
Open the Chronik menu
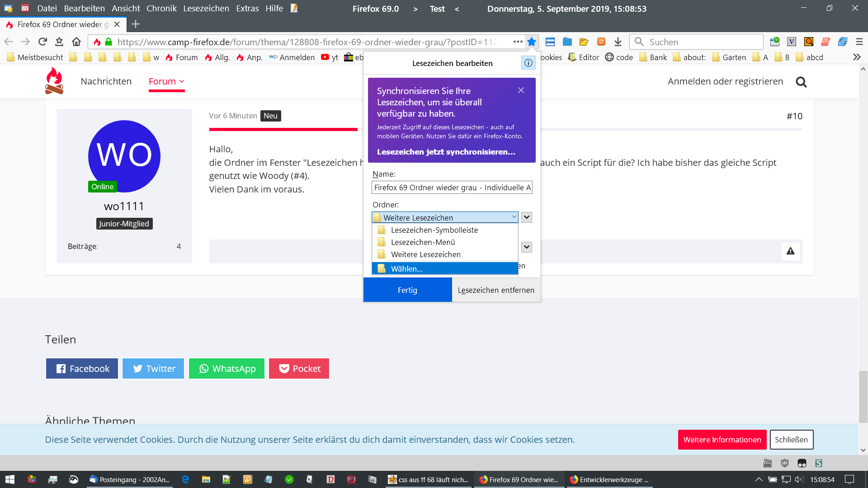(x=161, y=9)
